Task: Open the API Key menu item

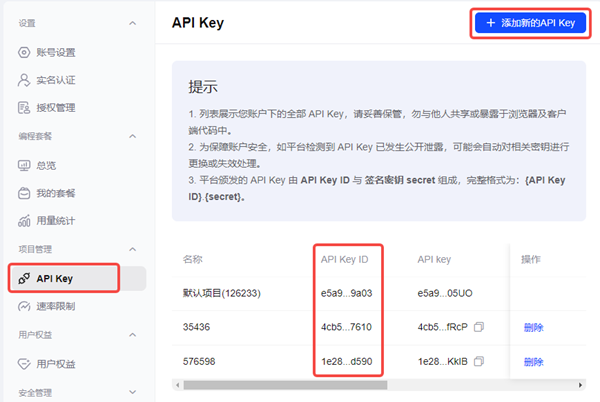Action: (65, 278)
